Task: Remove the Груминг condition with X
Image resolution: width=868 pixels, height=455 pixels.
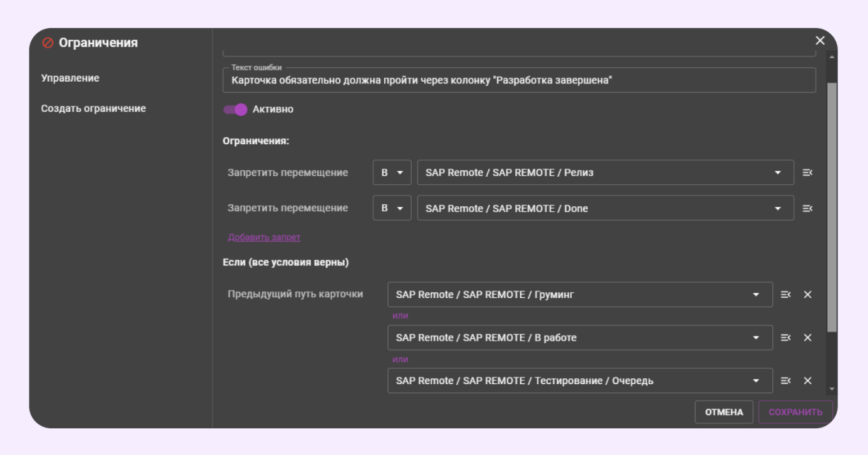Action: (807, 295)
